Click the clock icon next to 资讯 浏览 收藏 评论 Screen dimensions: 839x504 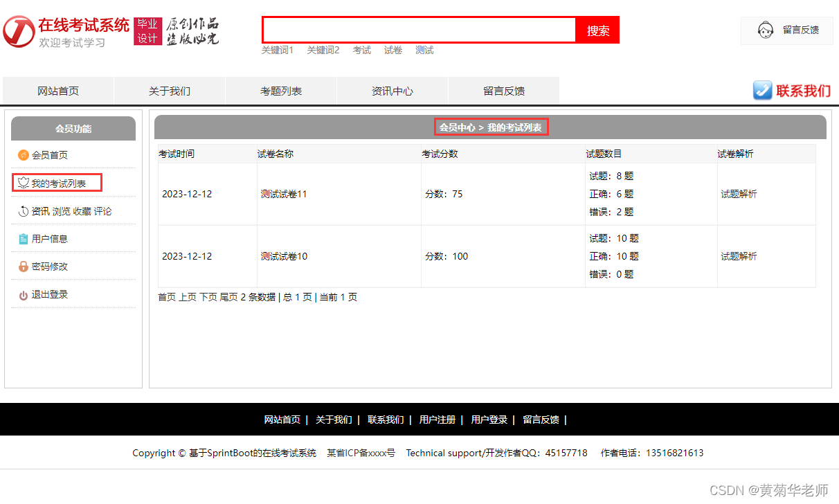tap(24, 211)
